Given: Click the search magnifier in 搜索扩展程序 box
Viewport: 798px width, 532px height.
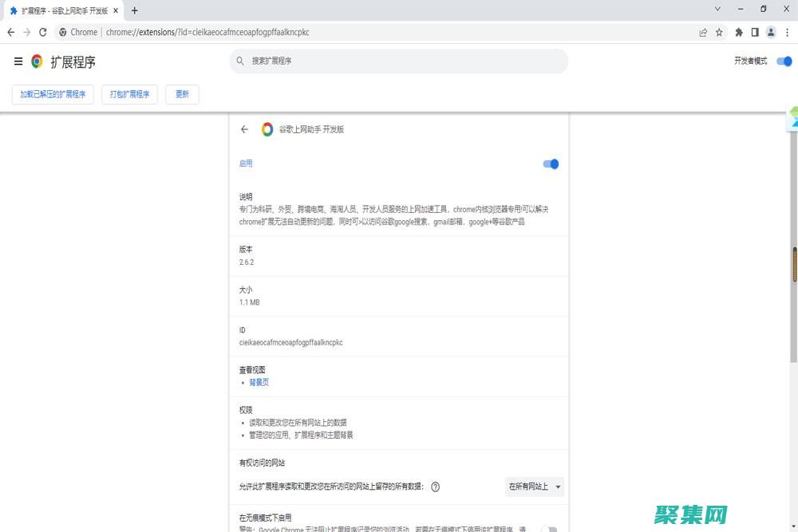Looking at the screenshot, I should [x=238, y=61].
